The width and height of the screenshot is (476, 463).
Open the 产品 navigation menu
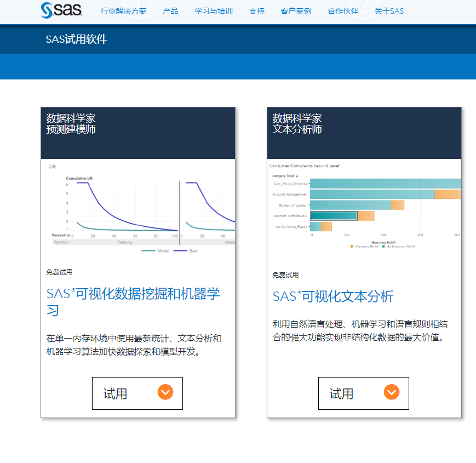(170, 11)
